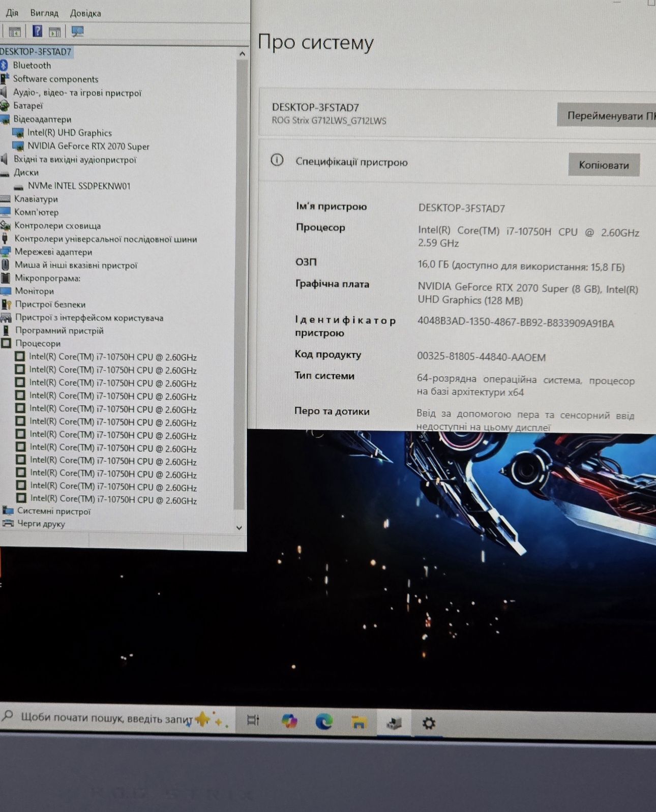Screen dimensions: 656x812
Task: Click the Intel(R) UHD Graphics device icon
Action: 18,133
